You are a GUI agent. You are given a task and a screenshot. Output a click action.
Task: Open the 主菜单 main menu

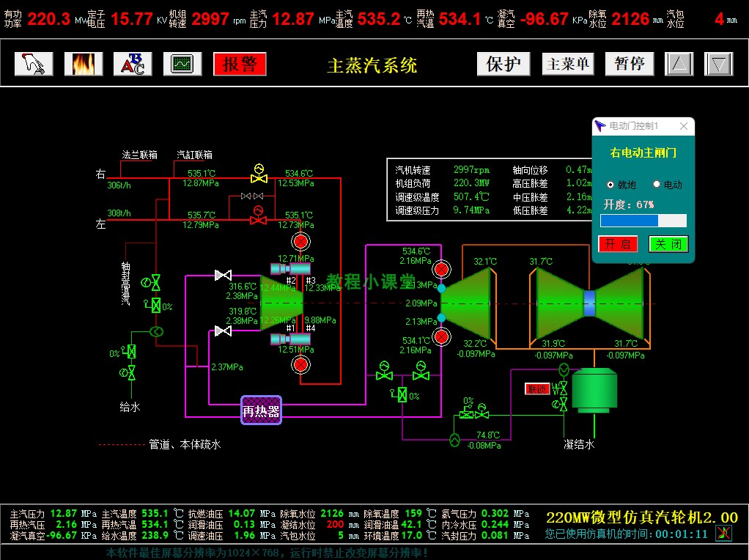pyautogui.click(x=568, y=64)
